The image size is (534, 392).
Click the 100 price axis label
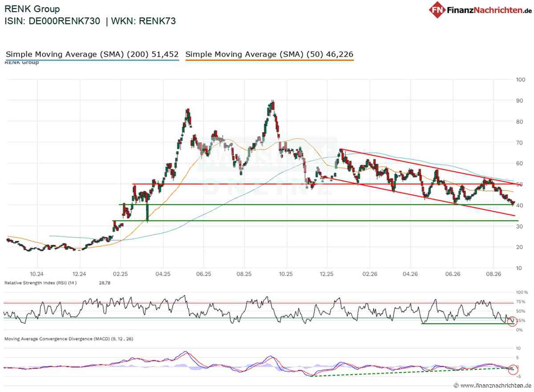tap(520, 80)
